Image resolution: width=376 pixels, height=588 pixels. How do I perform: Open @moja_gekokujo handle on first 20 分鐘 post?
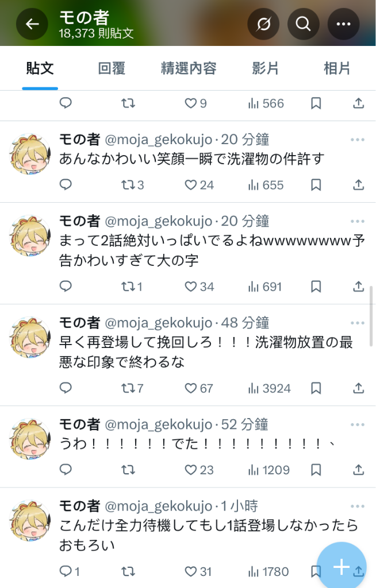click(x=159, y=140)
